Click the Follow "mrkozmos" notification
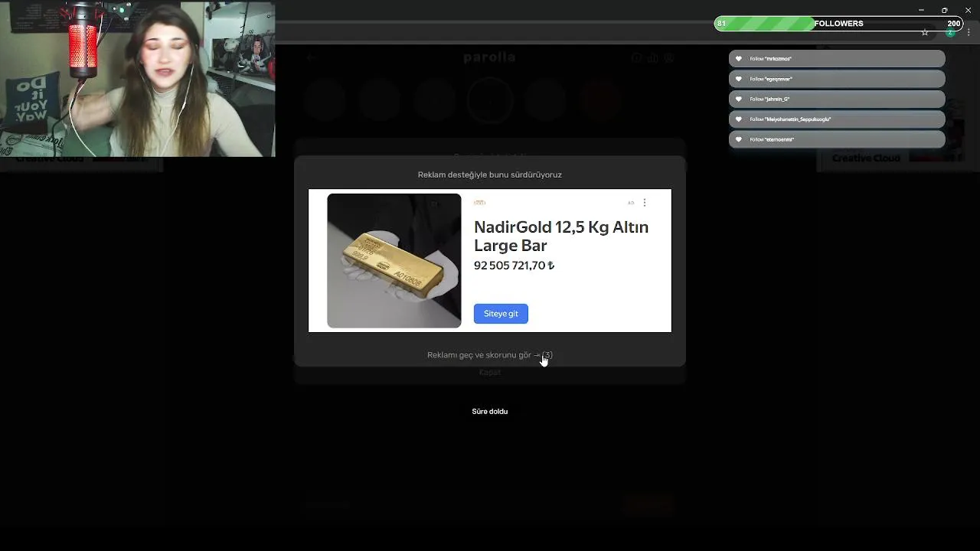The width and height of the screenshot is (980, 551). tap(837, 59)
